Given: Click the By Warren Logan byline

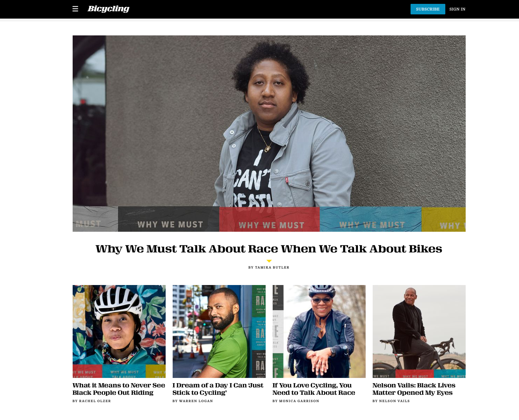Looking at the screenshot, I should point(193,401).
